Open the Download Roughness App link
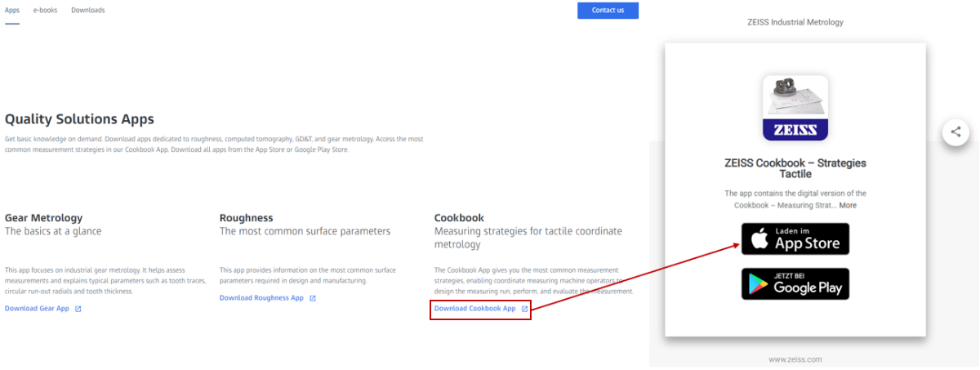This screenshot has width=980, height=370. (261, 298)
